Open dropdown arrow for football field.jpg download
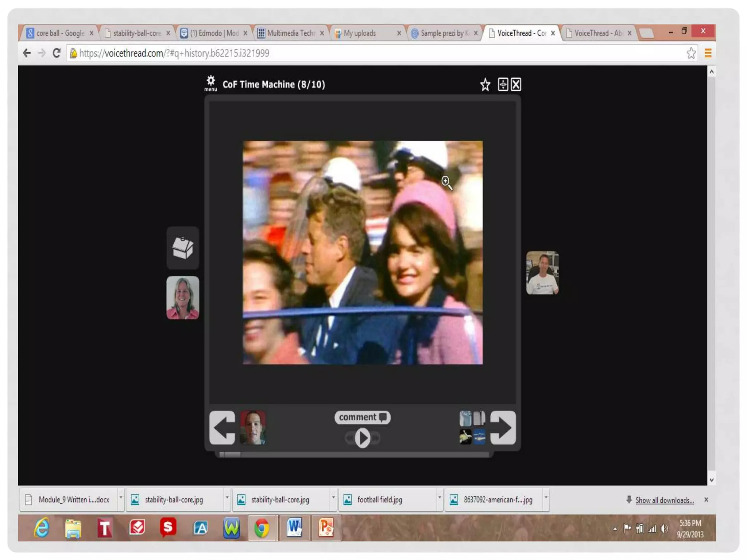 point(439,498)
